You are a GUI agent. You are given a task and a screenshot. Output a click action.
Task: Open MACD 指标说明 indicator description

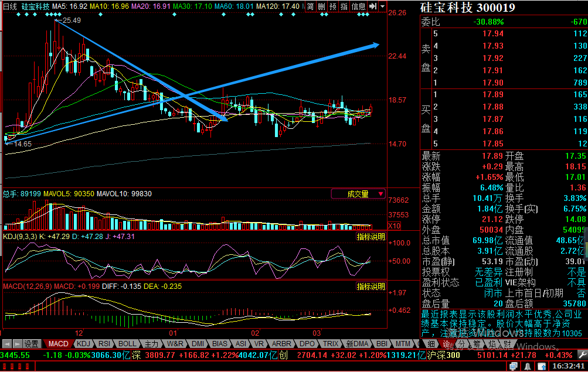coord(371,286)
